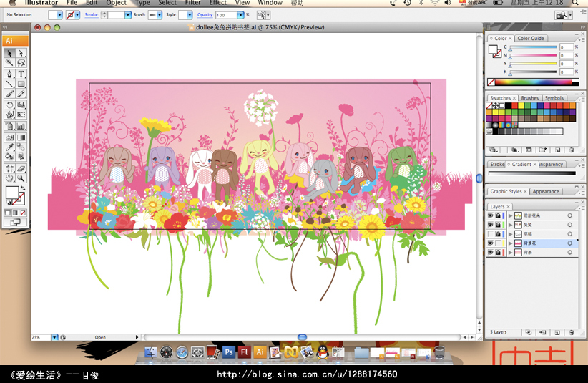
Task: Select the Scale tool
Action: 21,105
